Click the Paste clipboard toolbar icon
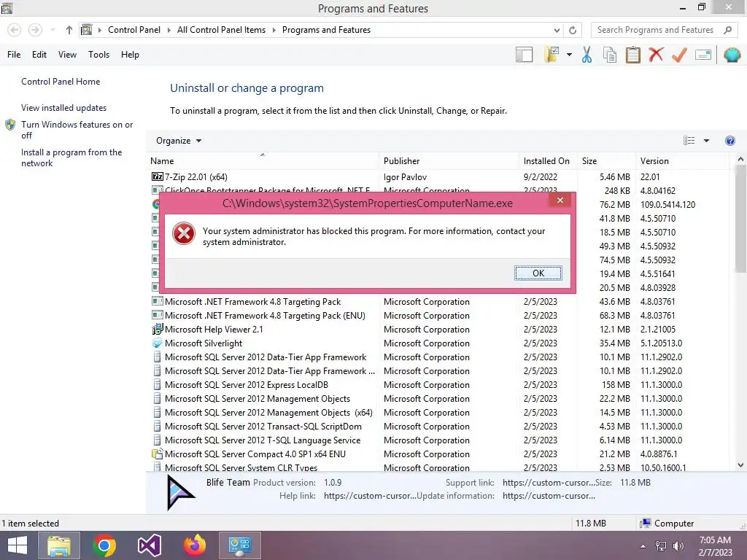This screenshot has width=747, height=560. [x=632, y=55]
